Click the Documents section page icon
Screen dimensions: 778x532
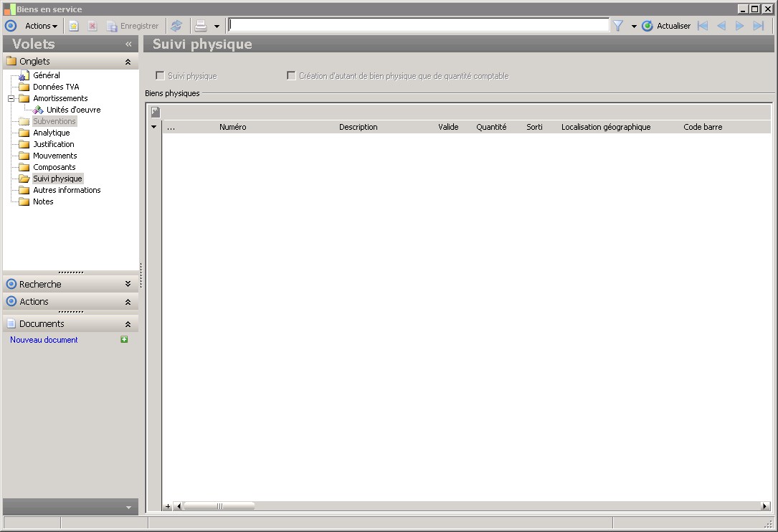coord(11,323)
